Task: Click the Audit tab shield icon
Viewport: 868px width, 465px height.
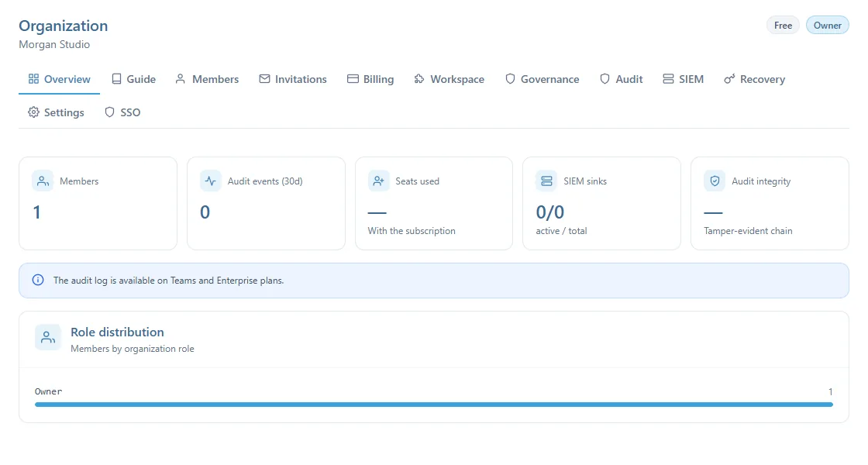Action: click(x=604, y=78)
